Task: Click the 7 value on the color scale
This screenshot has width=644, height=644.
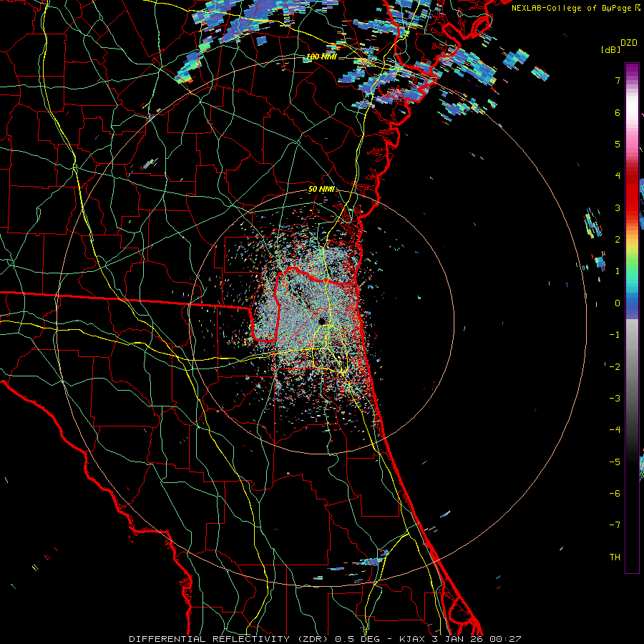Action: [618, 80]
